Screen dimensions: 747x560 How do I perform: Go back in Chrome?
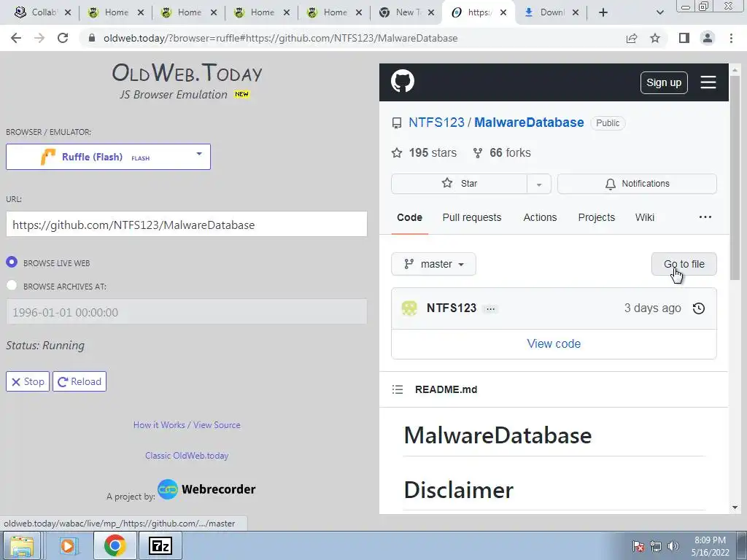click(x=16, y=38)
